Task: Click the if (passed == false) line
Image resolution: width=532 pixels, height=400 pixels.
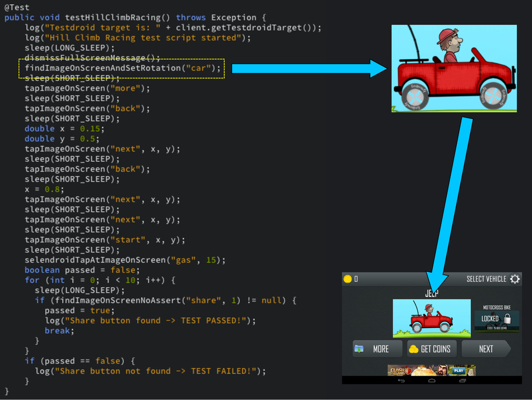Action: (x=80, y=361)
